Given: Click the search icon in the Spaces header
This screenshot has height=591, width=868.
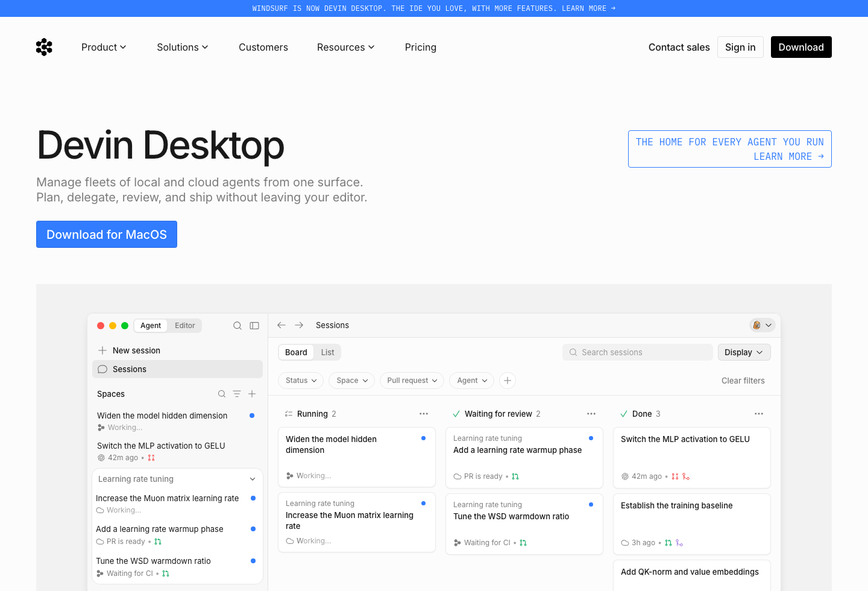Looking at the screenshot, I should tap(222, 394).
